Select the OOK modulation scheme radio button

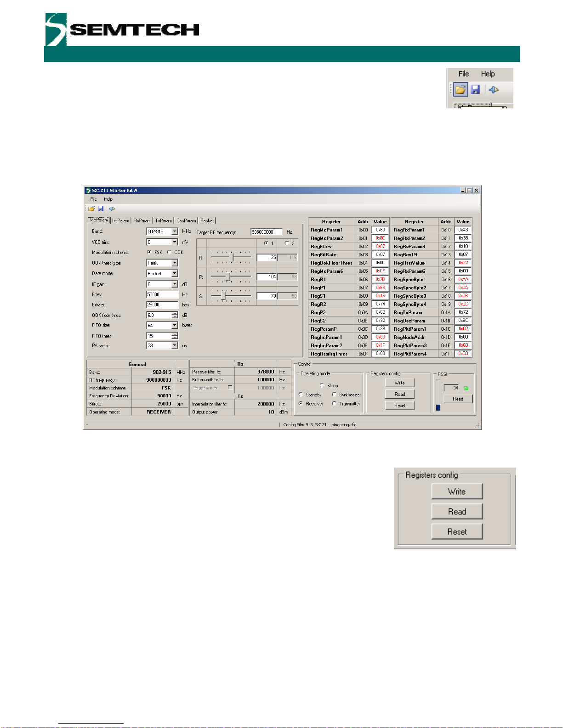(x=169, y=252)
